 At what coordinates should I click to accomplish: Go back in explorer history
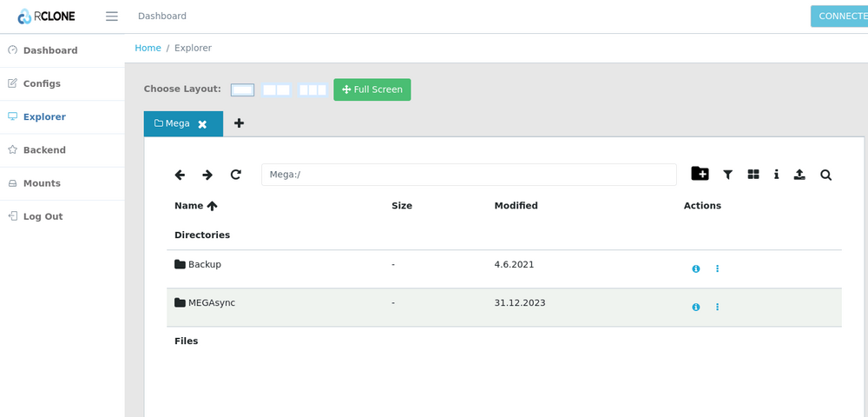click(x=180, y=175)
